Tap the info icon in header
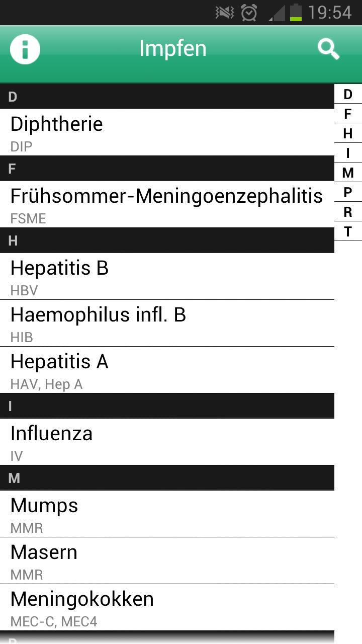The height and width of the screenshot is (644, 362). (x=25, y=49)
